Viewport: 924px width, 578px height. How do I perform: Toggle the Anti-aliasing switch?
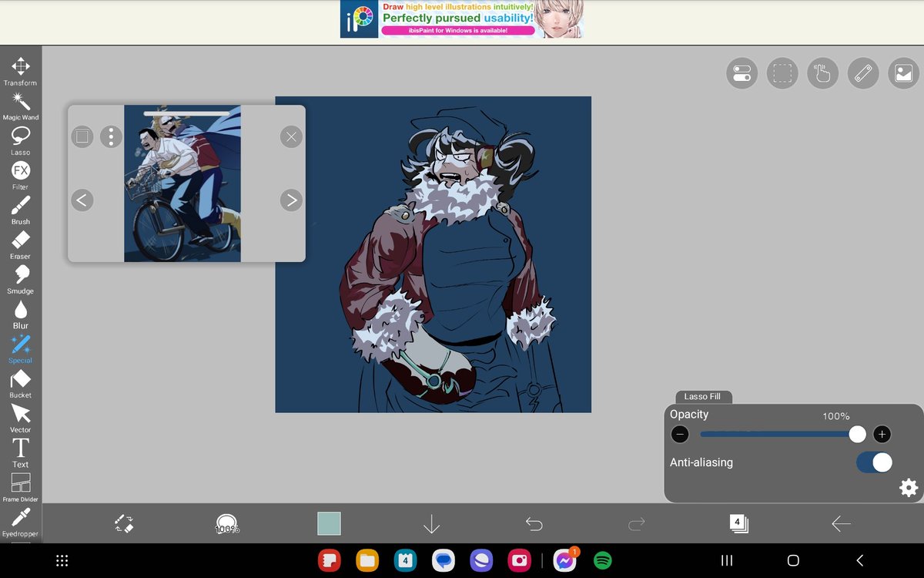(874, 462)
